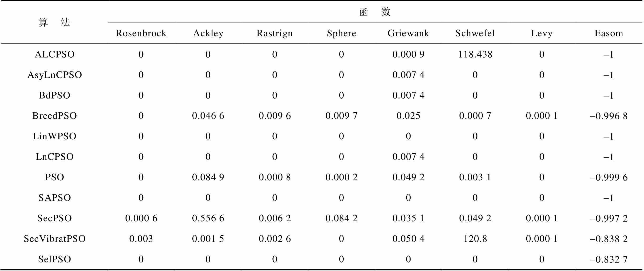Click the AsyLnCPSO row label
The width and height of the screenshot is (644, 271).
pos(55,75)
